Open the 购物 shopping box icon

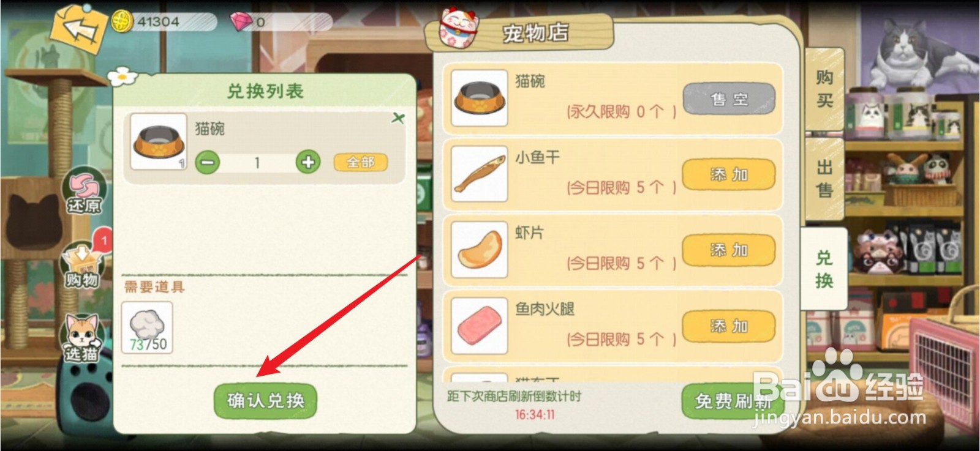(82, 265)
